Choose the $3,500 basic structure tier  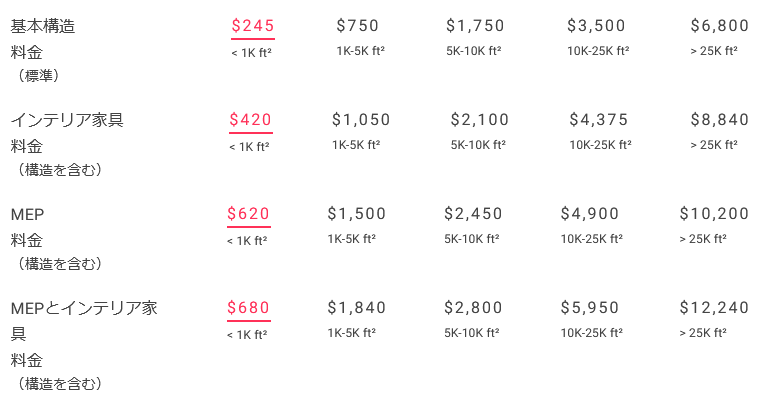(596, 26)
